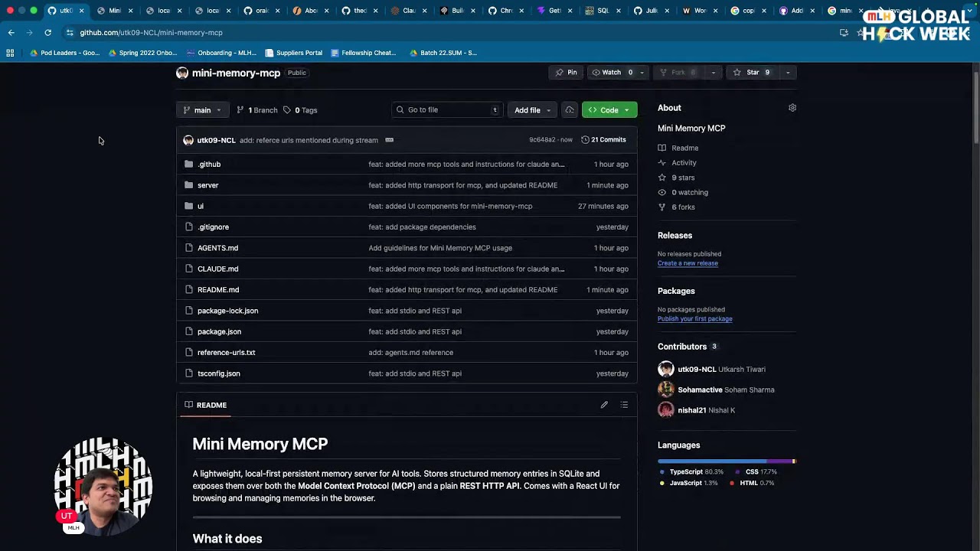The image size is (980, 551).
Task: Click the browser reload icon
Action: point(47,33)
